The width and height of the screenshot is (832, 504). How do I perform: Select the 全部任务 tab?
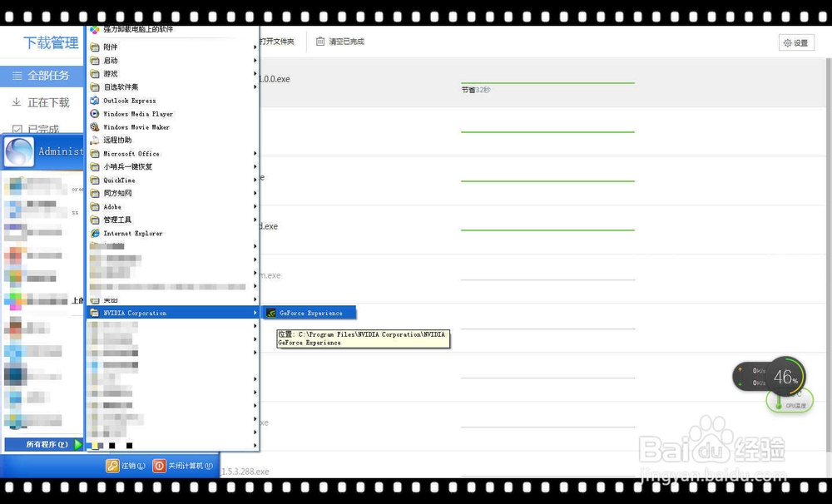click(x=42, y=76)
